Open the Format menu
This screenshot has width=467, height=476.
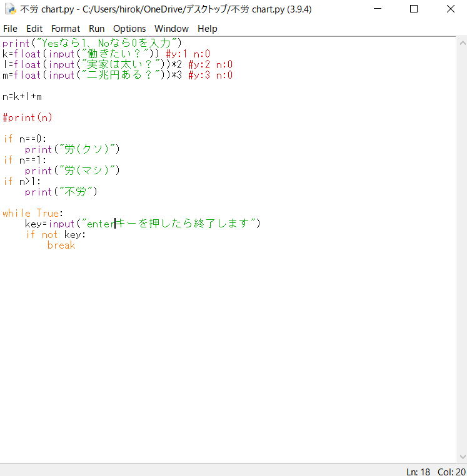coord(66,29)
